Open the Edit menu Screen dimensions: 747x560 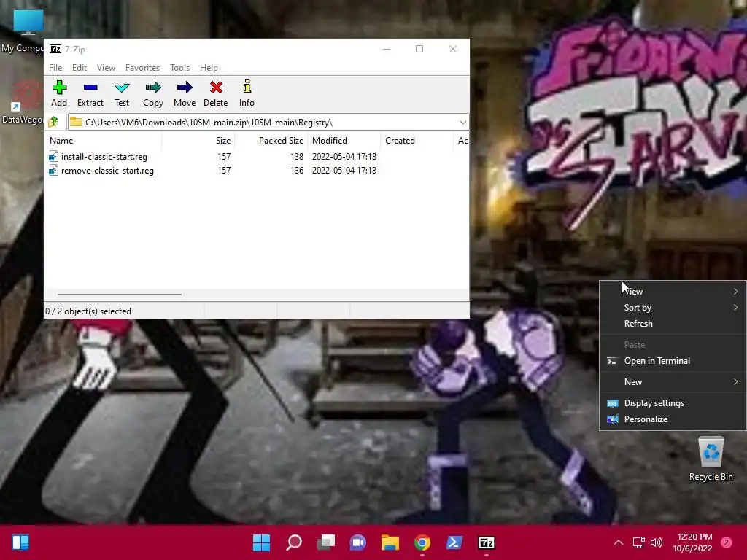click(x=79, y=68)
